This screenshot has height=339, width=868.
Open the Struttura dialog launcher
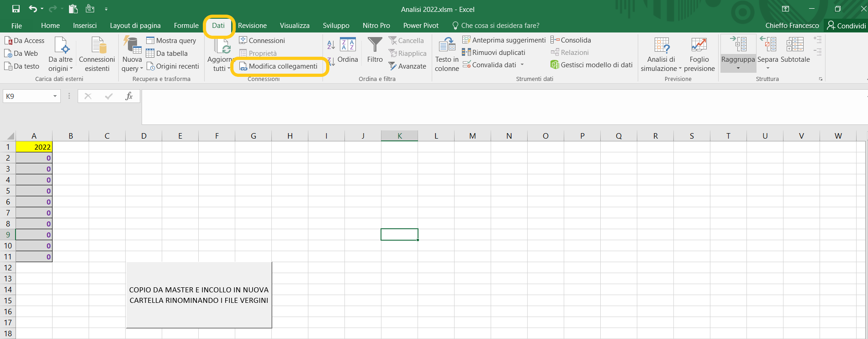coord(820,79)
